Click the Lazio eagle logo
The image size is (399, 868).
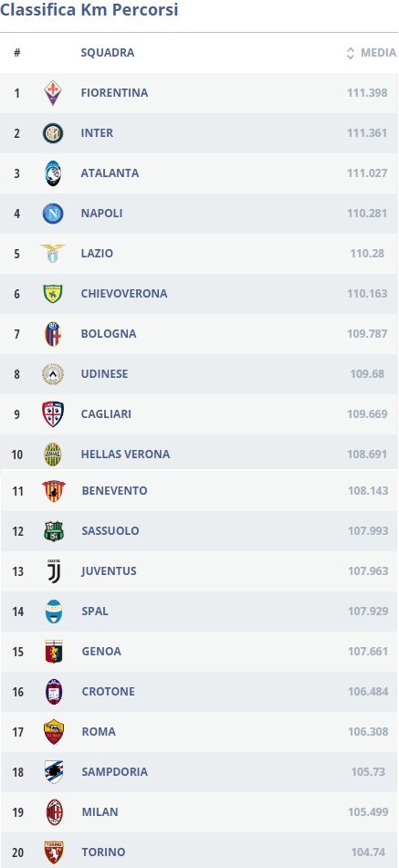pyautogui.click(x=53, y=254)
